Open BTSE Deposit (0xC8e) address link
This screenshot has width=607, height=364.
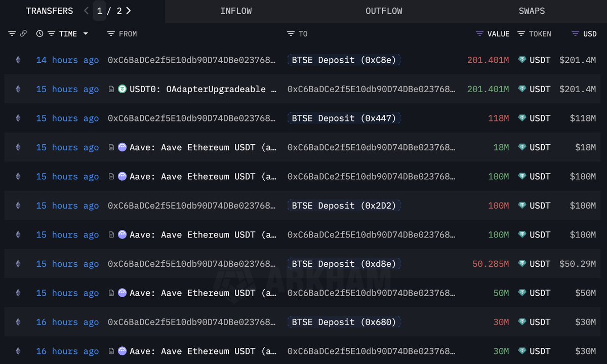click(344, 60)
